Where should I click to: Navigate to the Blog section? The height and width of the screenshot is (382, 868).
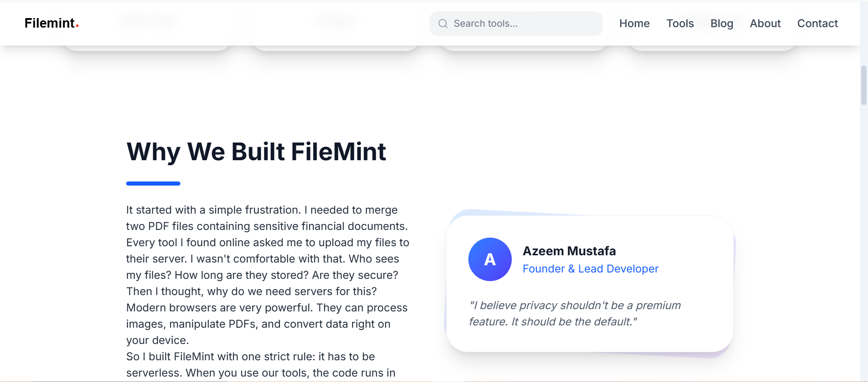[x=722, y=23]
